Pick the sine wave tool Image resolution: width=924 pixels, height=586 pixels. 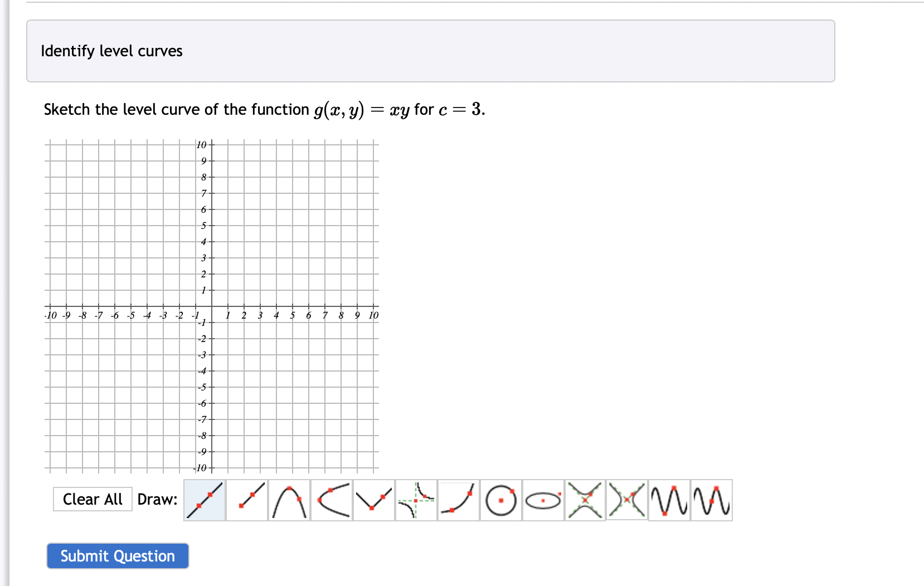click(x=712, y=500)
